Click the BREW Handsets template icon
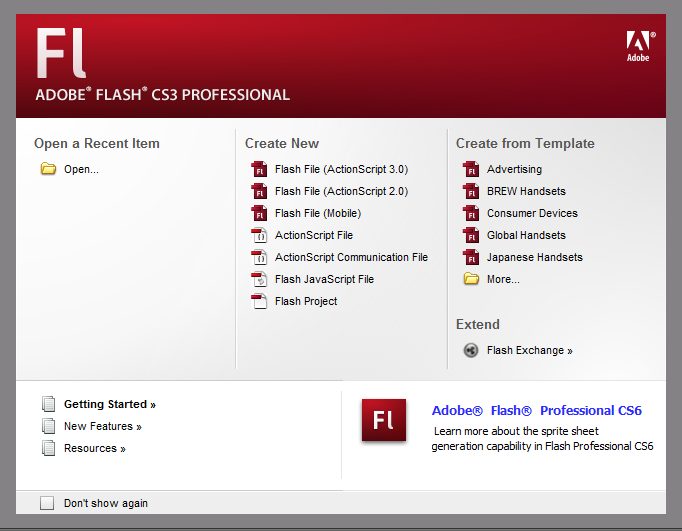This screenshot has height=531, width=682. [471, 191]
